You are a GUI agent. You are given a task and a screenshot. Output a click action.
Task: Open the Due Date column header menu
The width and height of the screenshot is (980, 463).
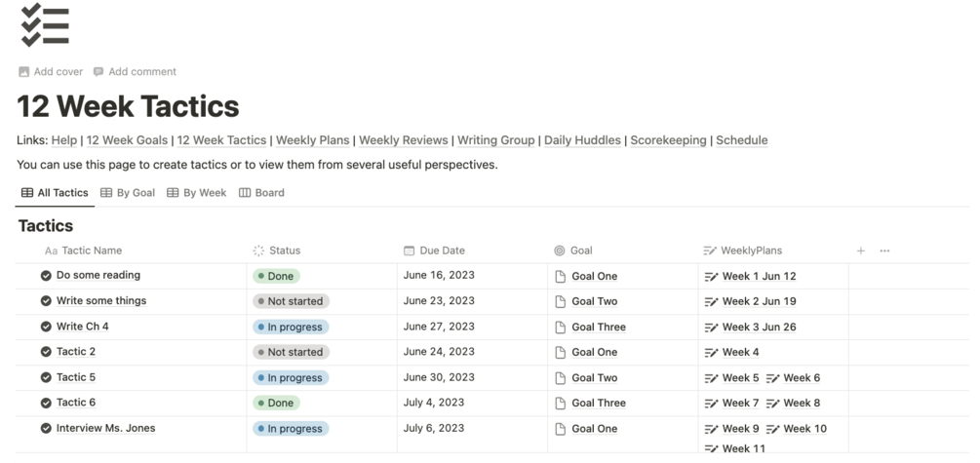[441, 251]
